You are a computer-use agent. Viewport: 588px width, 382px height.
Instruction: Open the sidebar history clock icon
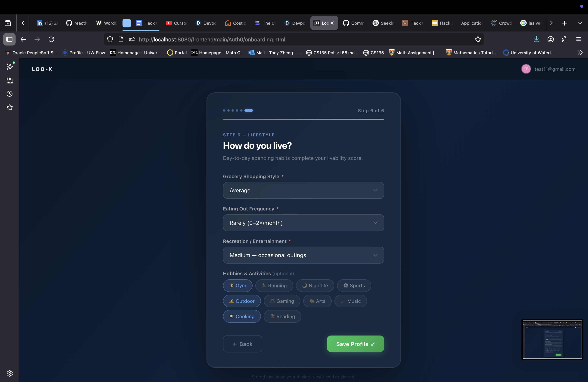pos(10,94)
